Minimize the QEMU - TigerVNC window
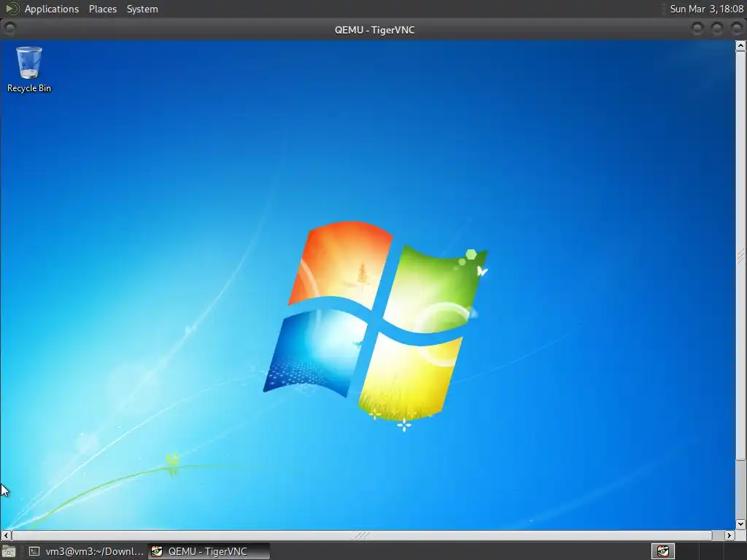The height and width of the screenshot is (560, 747). pos(697,29)
